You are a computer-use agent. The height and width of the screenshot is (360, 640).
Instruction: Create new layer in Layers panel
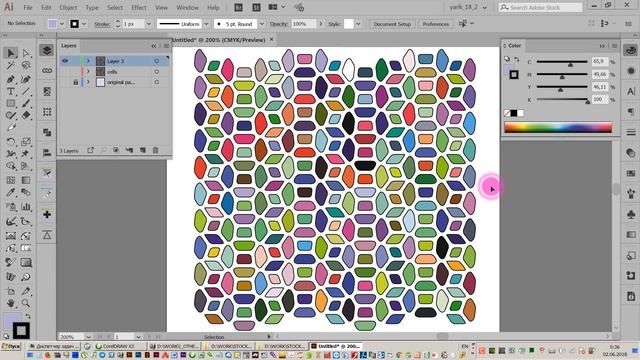tap(143, 150)
